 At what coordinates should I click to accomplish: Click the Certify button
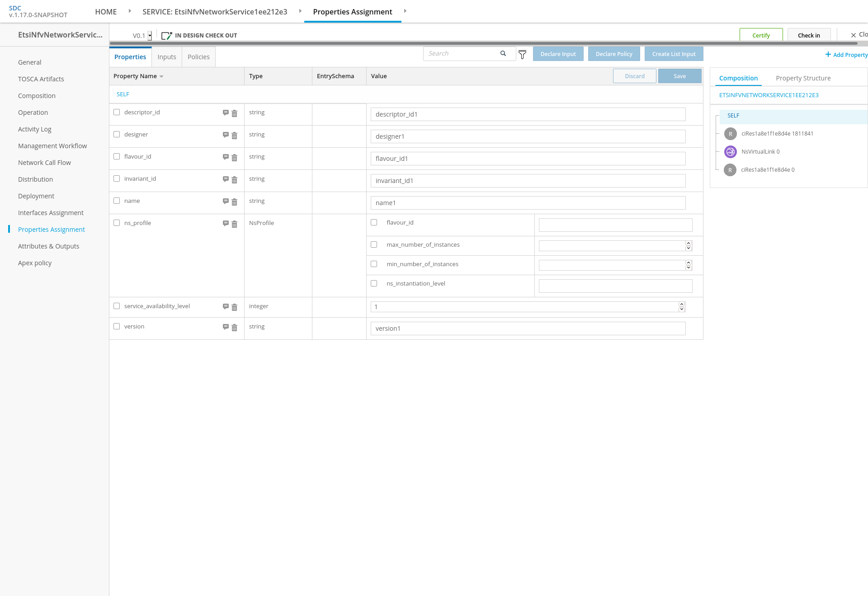click(761, 35)
